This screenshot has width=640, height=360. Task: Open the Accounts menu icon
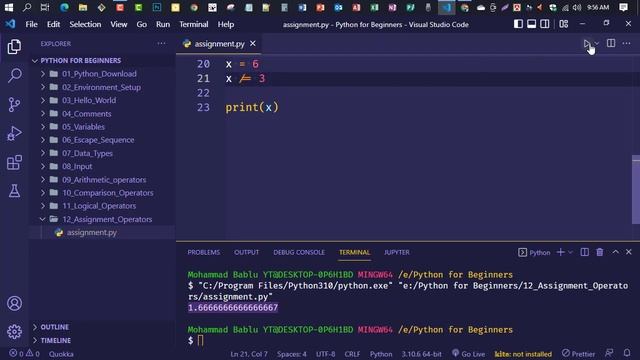click(x=14, y=303)
